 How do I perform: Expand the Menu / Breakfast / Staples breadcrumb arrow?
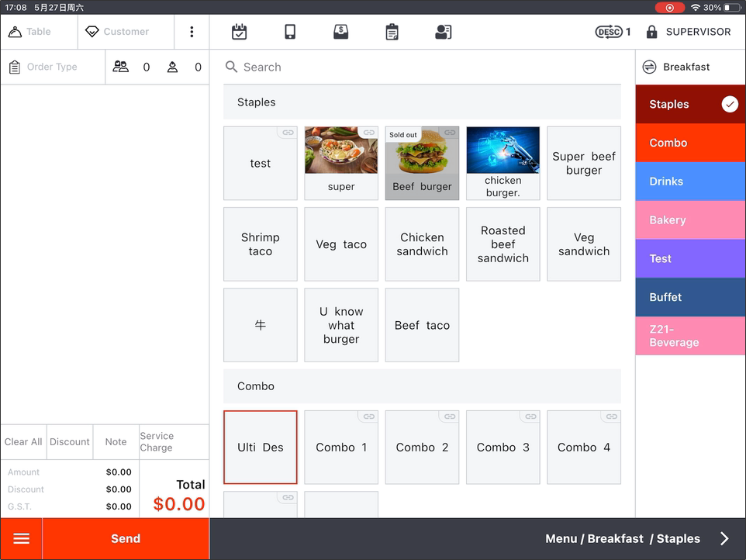pos(724,538)
